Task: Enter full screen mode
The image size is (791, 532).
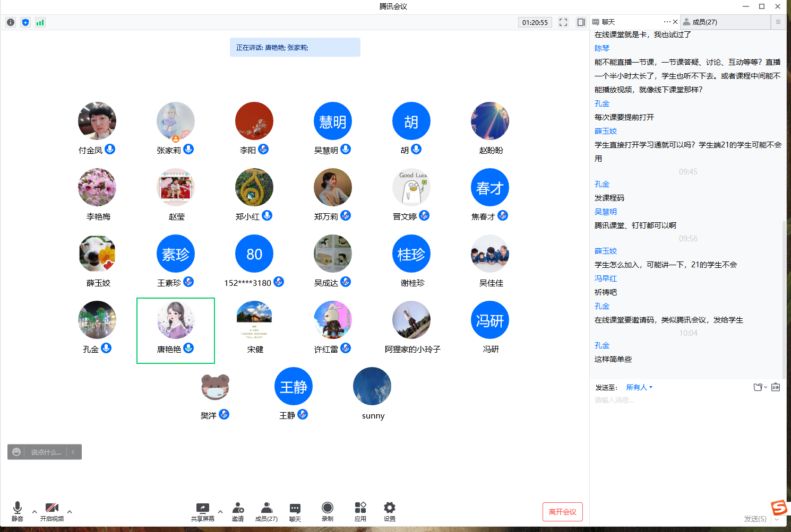Action: tap(563, 22)
